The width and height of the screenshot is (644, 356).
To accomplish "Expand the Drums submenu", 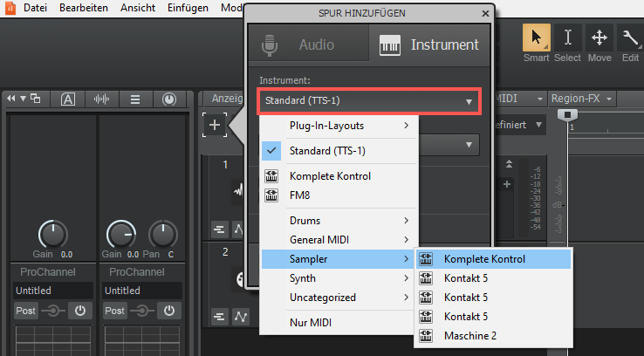I will point(339,221).
